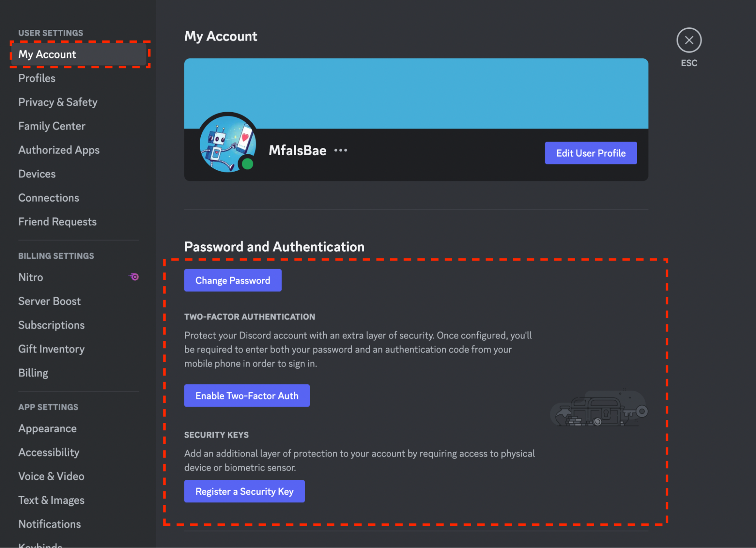The height and width of the screenshot is (548, 756).
Task: Toggle Family Center setting
Action: [52, 126]
